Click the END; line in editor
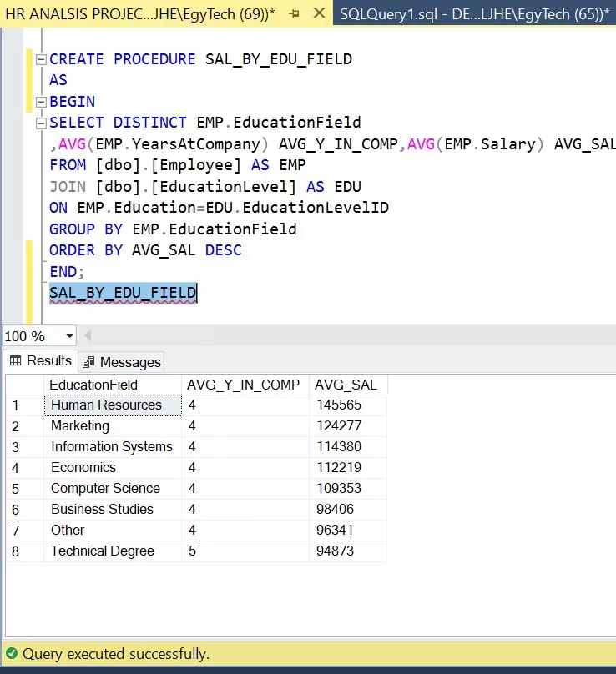 click(67, 272)
